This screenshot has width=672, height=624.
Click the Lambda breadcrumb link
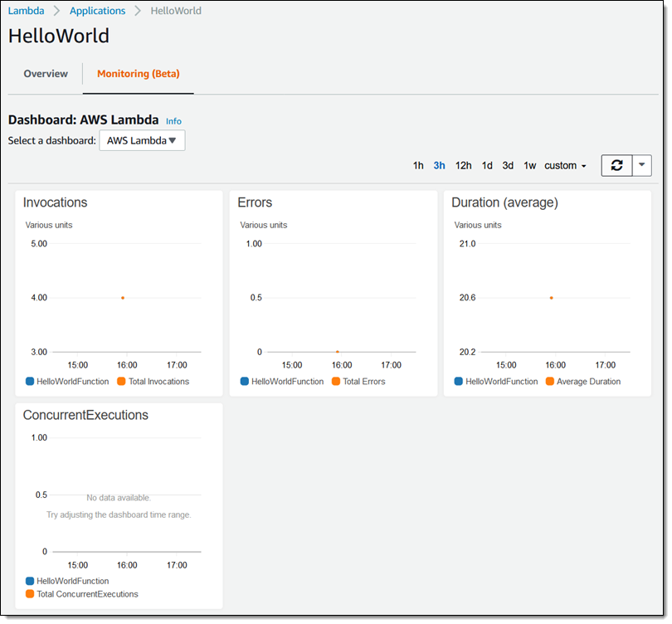pos(26,11)
